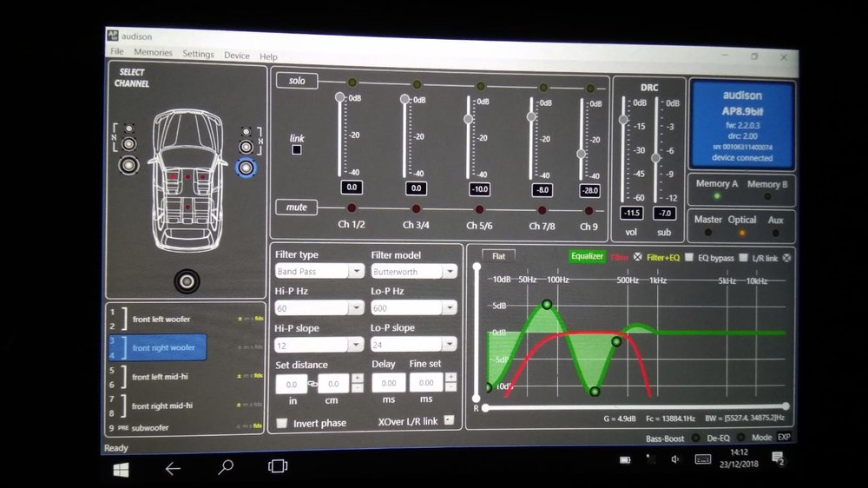Image resolution: width=868 pixels, height=488 pixels.
Task: Click the DRC sub slider handle
Action: pos(656,158)
